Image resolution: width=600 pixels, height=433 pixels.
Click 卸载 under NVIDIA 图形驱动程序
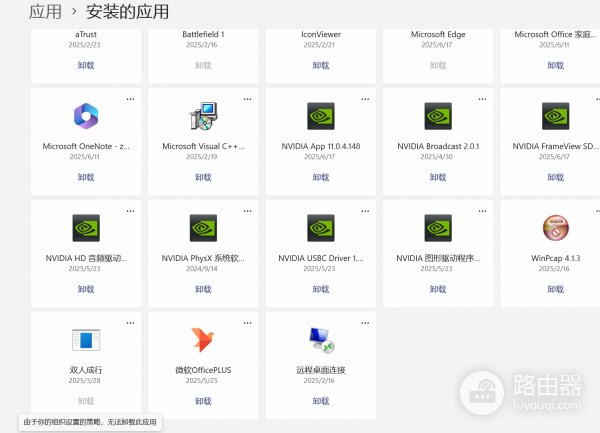438,290
